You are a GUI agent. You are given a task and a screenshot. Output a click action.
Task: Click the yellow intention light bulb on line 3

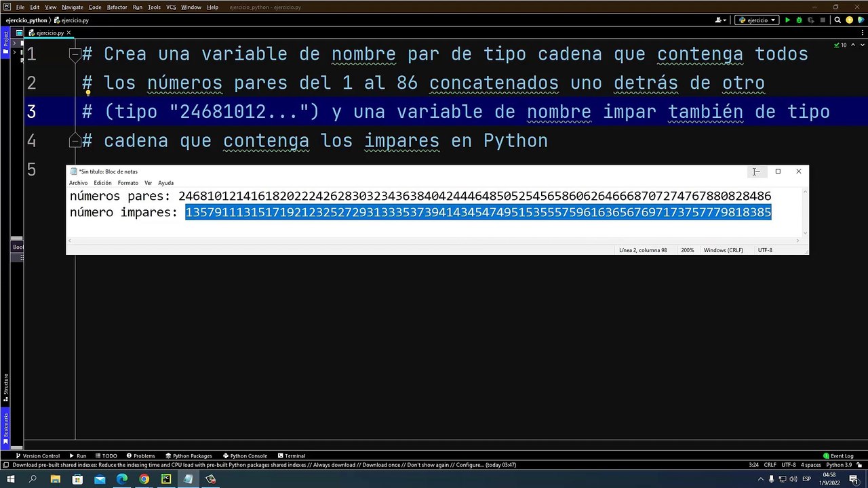(x=87, y=93)
